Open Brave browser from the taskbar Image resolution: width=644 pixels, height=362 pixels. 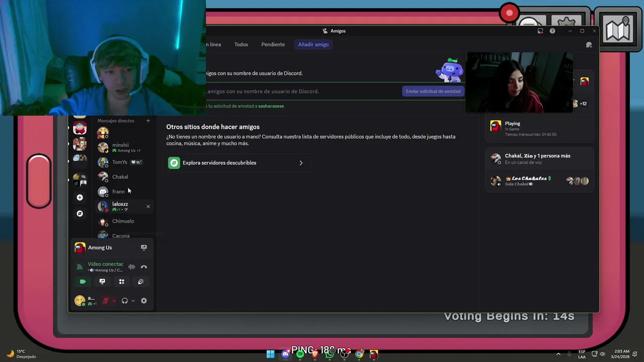tap(315, 354)
